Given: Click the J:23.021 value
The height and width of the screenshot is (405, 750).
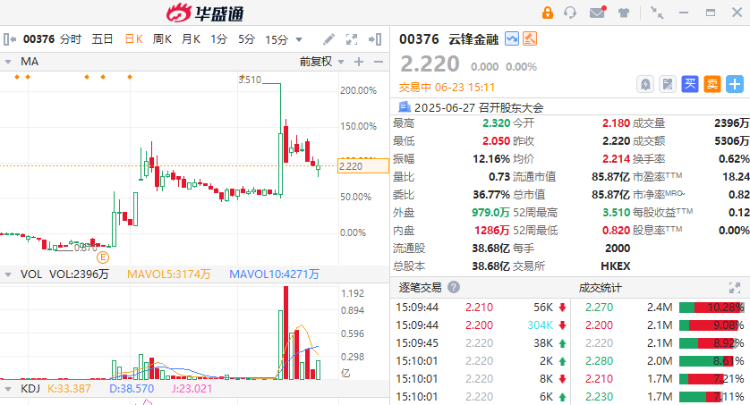Looking at the screenshot, I should [192, 388].
